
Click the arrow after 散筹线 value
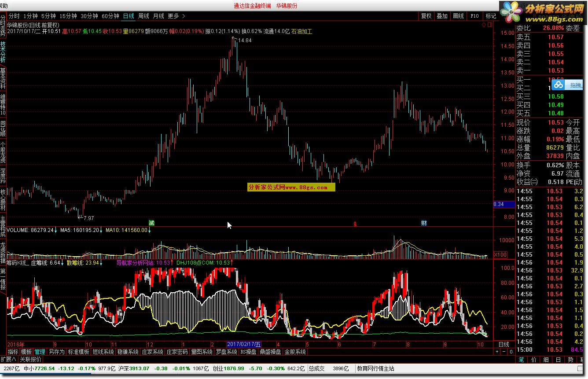pos(101,263)
